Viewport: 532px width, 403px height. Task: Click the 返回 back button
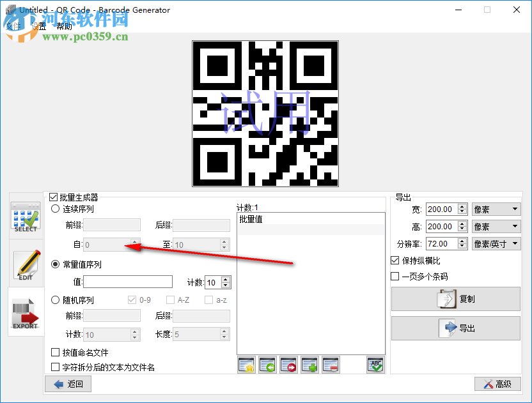pyautogui.click(x=67, y=384)
